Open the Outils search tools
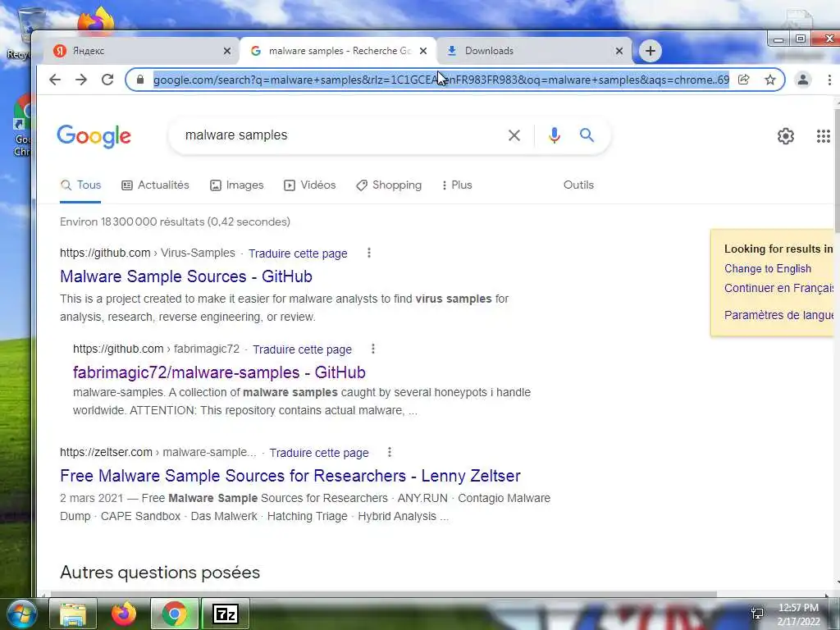840x630 pixels. pyautogui.click(x=578, y=185)
